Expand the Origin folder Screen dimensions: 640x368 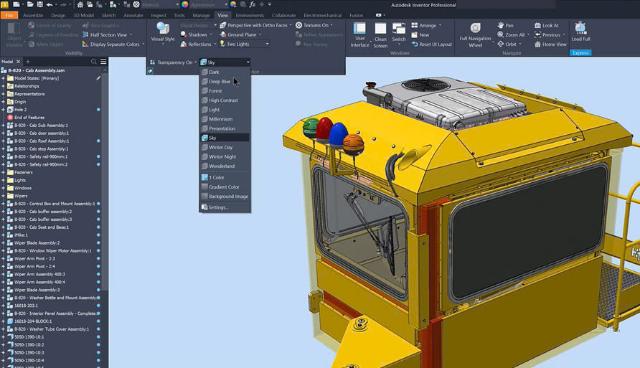point(3,102)
